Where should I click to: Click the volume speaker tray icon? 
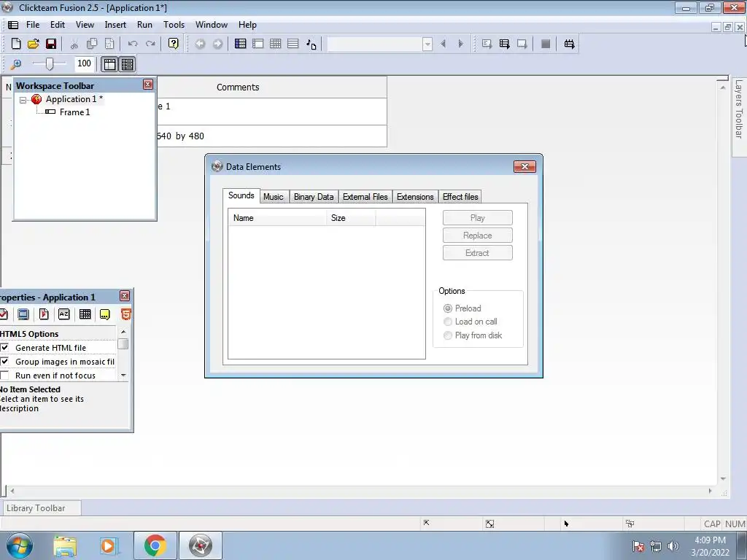coord(673,546)
